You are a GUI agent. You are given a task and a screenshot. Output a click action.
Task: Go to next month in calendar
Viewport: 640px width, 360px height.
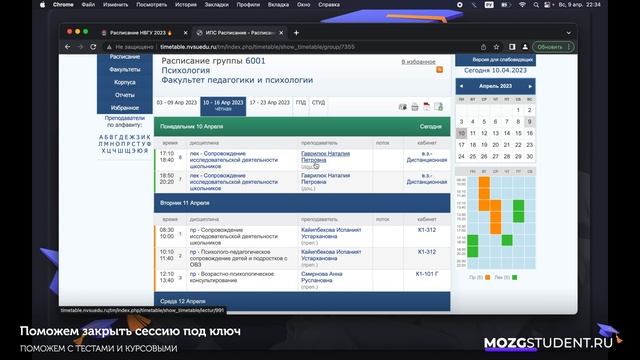pos(530,86)
